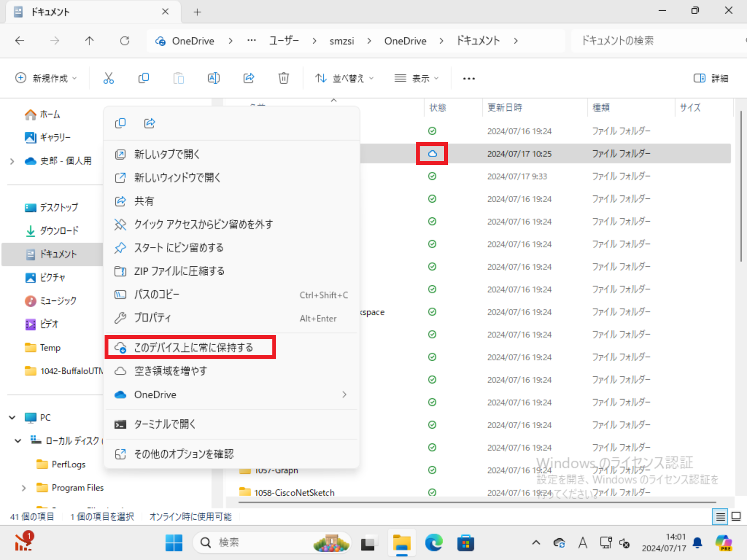Open the 表示 view dropdown
This screenshot has width=747, height=560.
coord(417,78)
